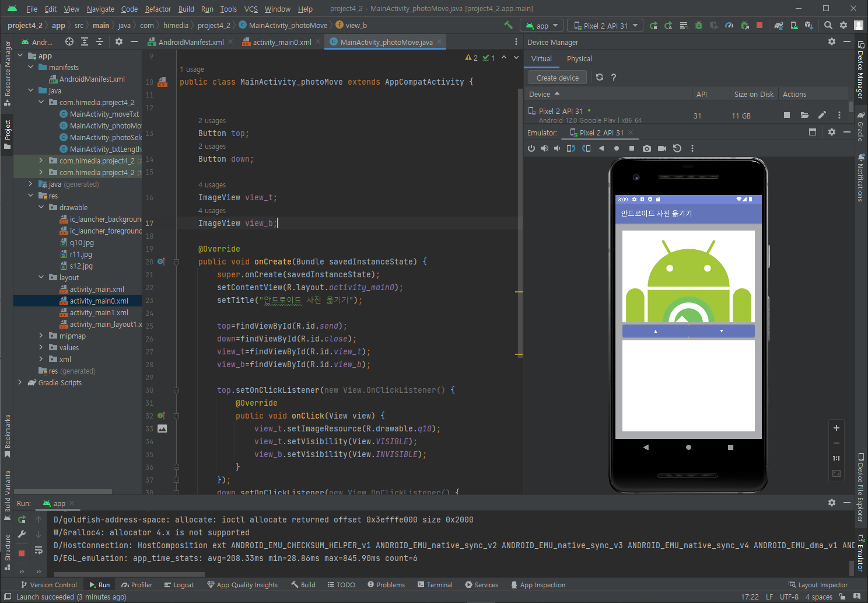868x603 pixels.
Task: Expand Gradle Scripts node
Action: coord(20,382)
